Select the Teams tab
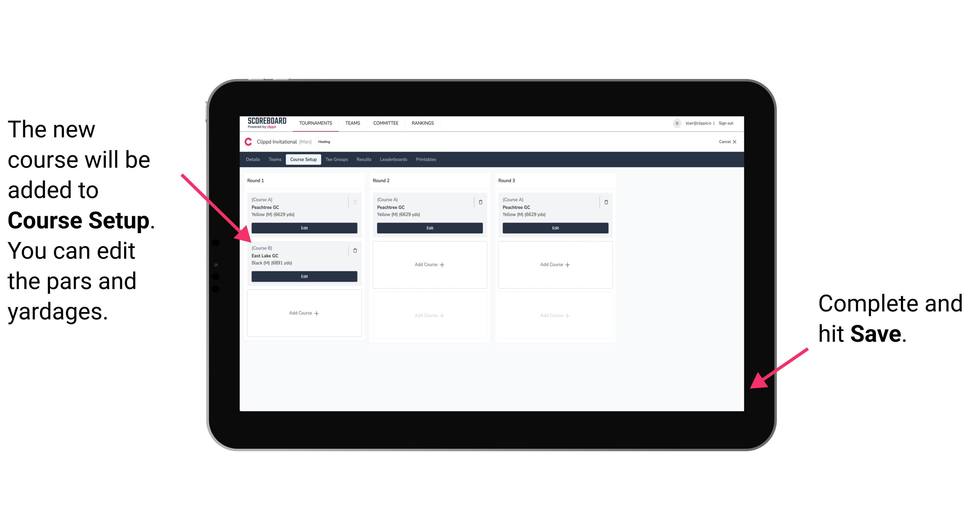Image resolution: width=980 pixels, height=527 pixels. click(x=274, y=159)
